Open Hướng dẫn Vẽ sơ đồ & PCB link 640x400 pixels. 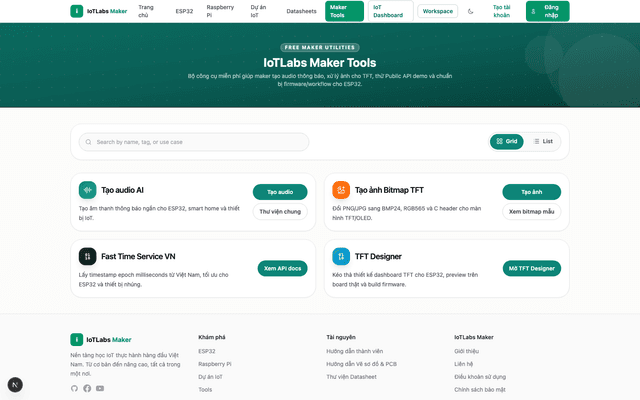coord(362,364)
